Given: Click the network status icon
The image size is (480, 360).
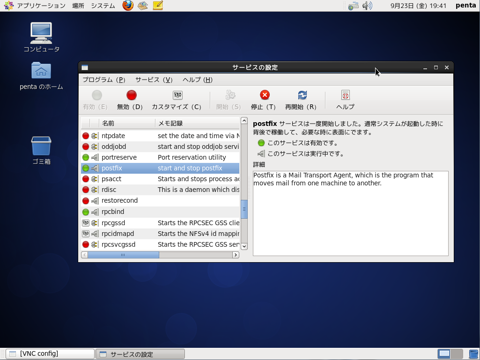Looking at the screenshot, I should coord(353,6).
